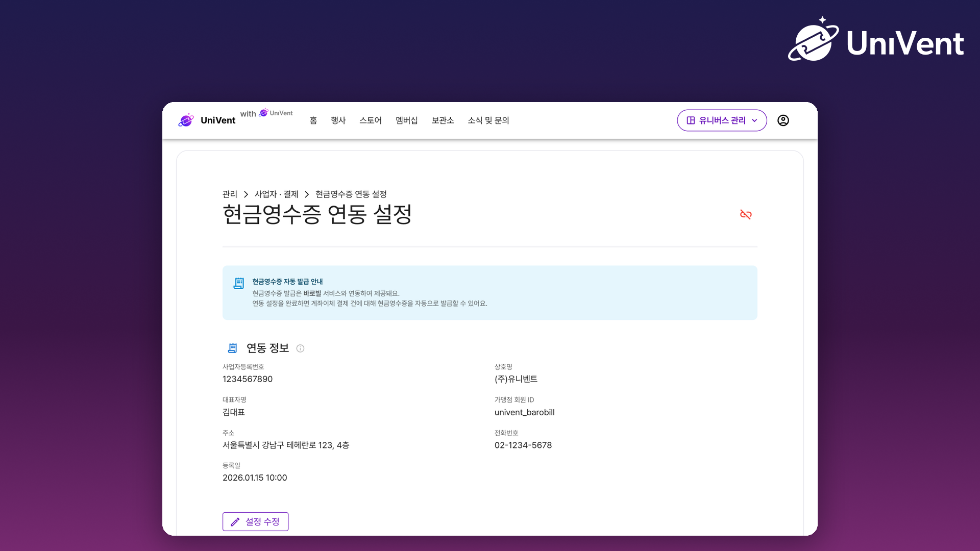Click the company name (주)유니벤트
The width and height of the screenshot is (980, 551).
click(516, 379)
